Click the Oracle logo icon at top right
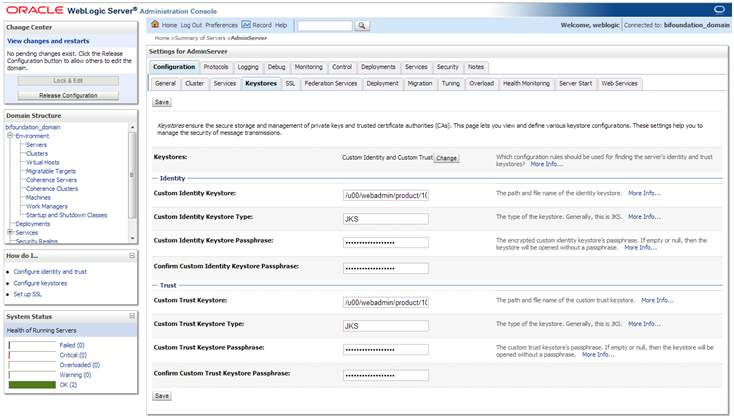734x418 pixels. [x=719, y=10]
